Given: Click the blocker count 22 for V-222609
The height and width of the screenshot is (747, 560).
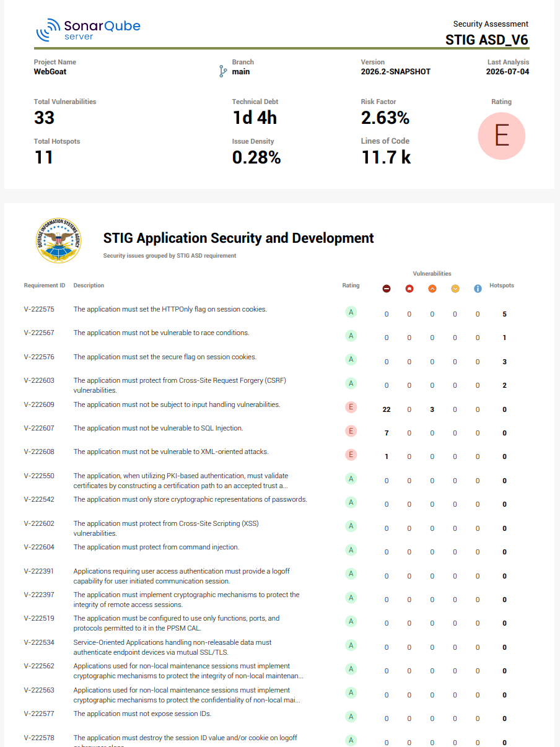Looking at the screenshot, I should point(387,409).
